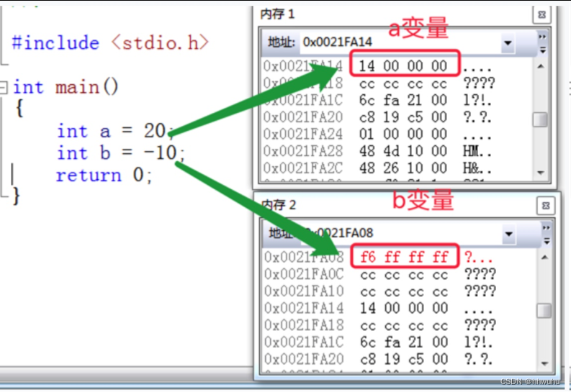Screen dimensions: 571x392
Task: Click row 0x0021FA20 in 内存 2
Action: coord(379,359)
